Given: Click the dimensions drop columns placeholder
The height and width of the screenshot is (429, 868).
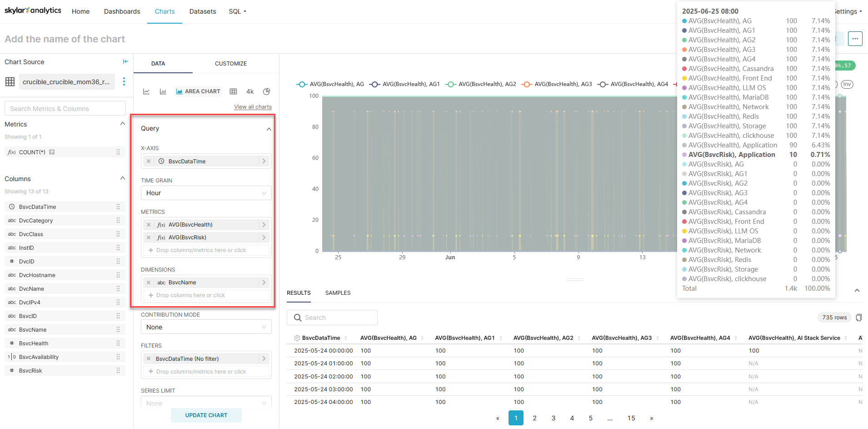Looking at the screenshot, I should pyautogui.click(x=206, y=295).
